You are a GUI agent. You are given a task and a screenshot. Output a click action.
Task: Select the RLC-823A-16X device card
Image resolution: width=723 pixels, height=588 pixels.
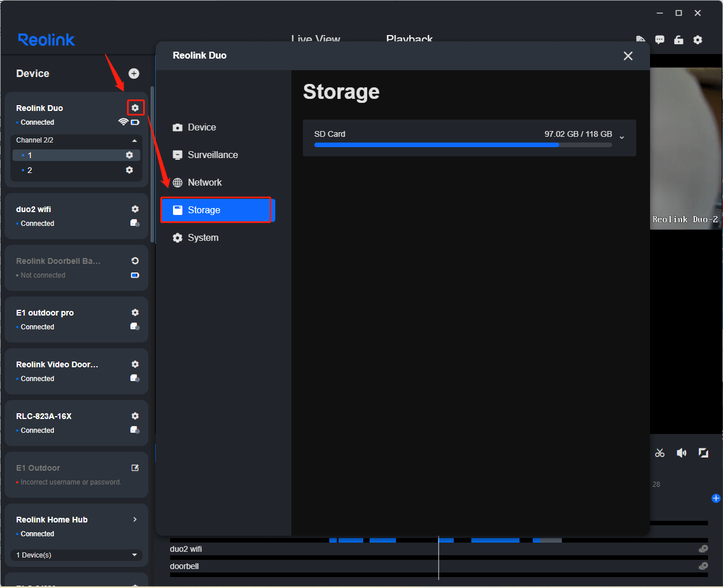pos(76,423)
